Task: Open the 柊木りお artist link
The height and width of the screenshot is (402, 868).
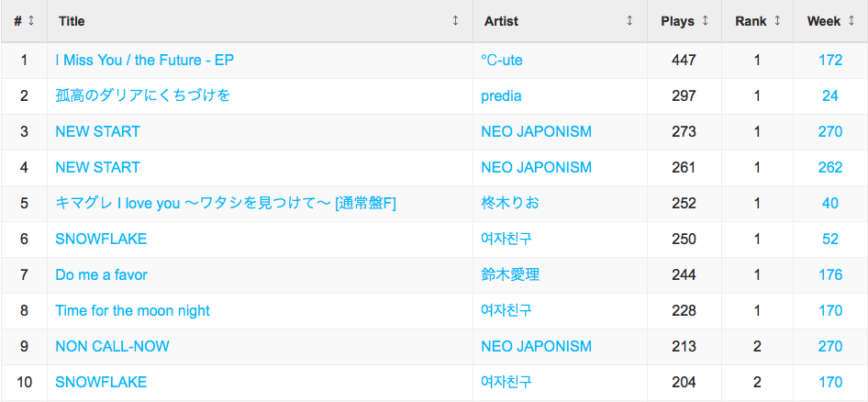Action: pos(510,203)
